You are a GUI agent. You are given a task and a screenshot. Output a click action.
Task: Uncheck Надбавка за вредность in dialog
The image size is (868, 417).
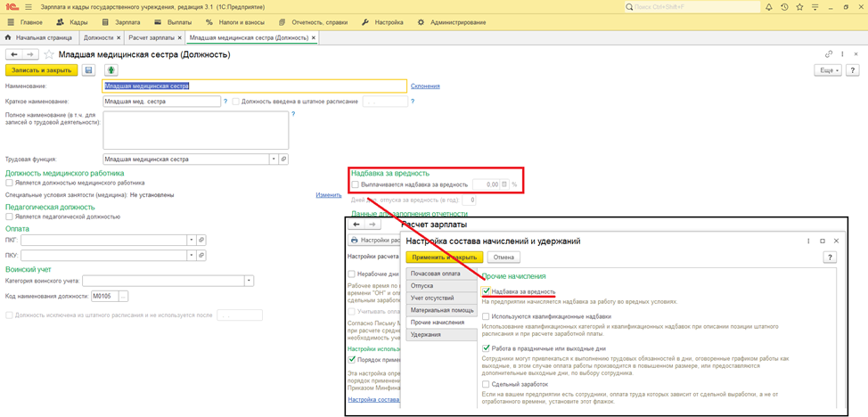486,290
